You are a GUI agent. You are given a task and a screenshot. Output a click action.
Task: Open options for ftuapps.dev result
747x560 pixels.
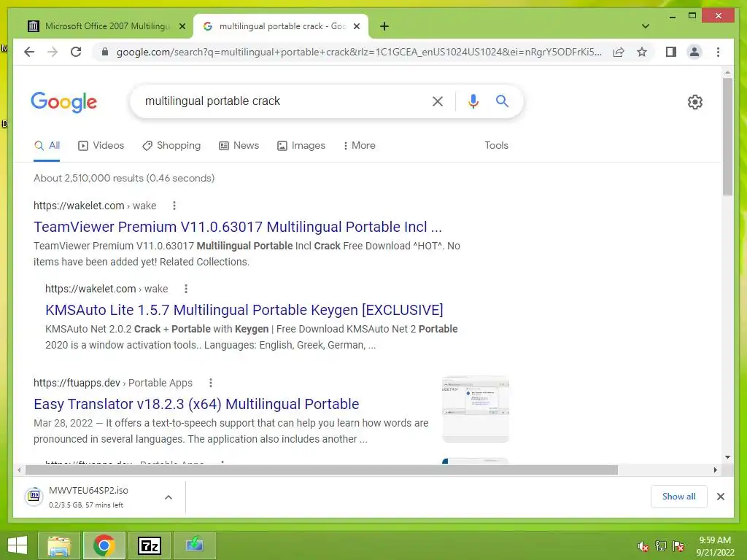coord(211,383)
